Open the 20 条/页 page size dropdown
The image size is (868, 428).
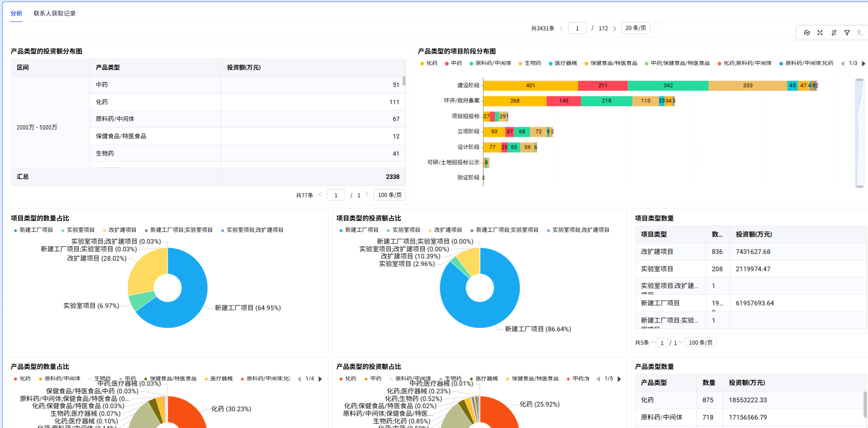pyautogui.click(x=636, y=28)
